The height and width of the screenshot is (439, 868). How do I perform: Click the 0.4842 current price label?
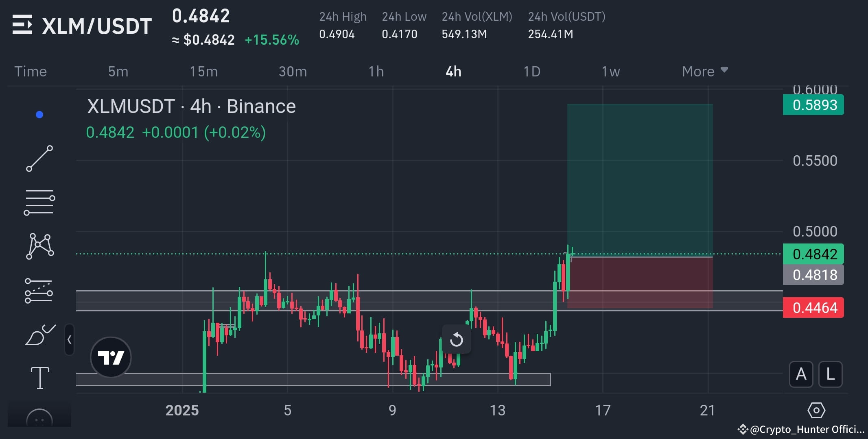point(813,254)
